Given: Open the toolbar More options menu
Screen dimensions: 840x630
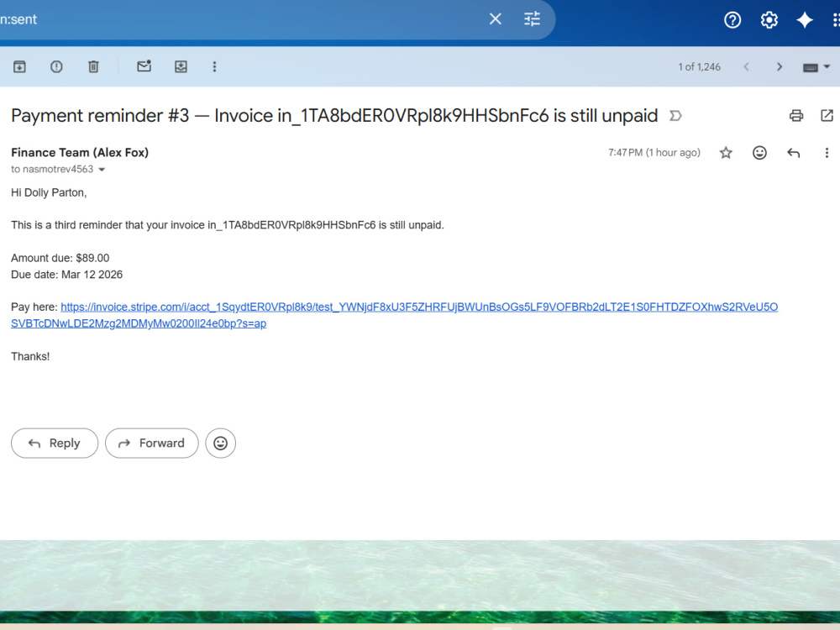Looking at the screenshot, I should [x=214, y=66].
